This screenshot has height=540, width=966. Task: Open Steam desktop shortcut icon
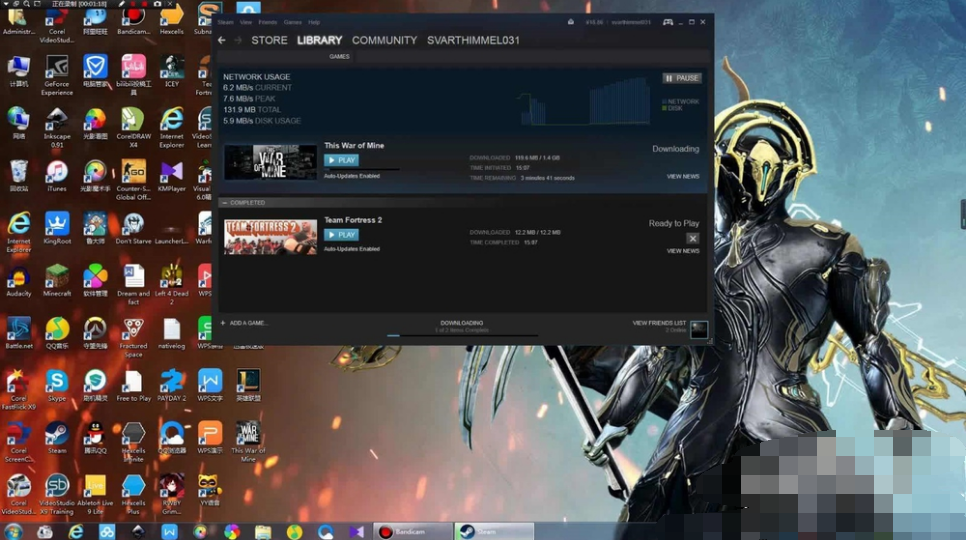coord(57,438)
